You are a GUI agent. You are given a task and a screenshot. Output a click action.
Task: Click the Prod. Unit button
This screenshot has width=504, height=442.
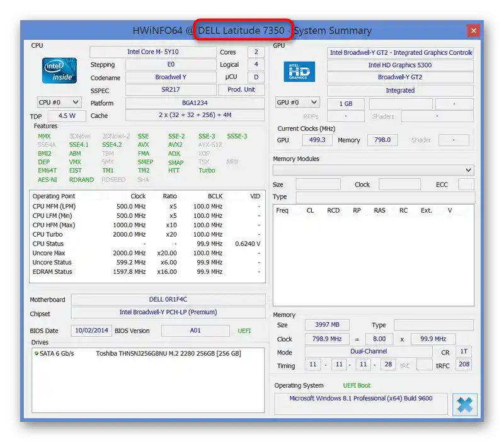pyautogui.click(x=241, y=89)
